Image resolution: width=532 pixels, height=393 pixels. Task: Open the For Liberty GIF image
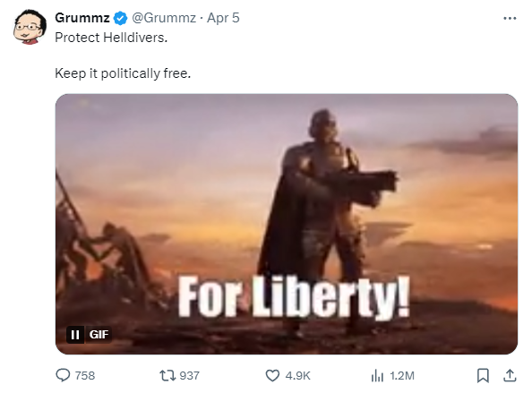[287, 224]
